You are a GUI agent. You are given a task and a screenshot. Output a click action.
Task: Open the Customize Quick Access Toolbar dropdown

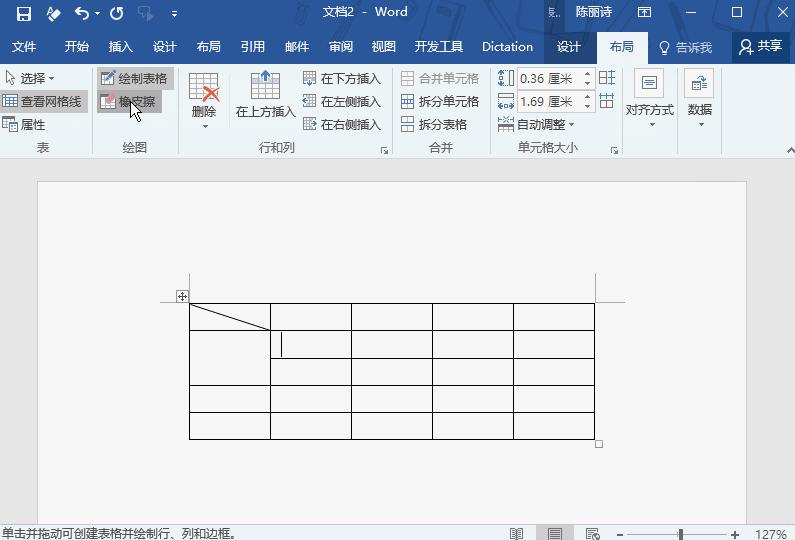coord(174,14)
